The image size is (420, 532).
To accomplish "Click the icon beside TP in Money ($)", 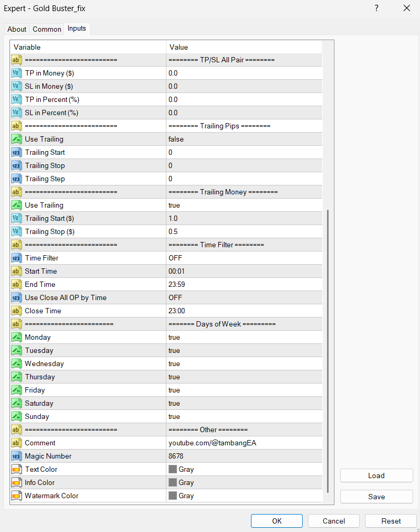I will pos(16,73).
